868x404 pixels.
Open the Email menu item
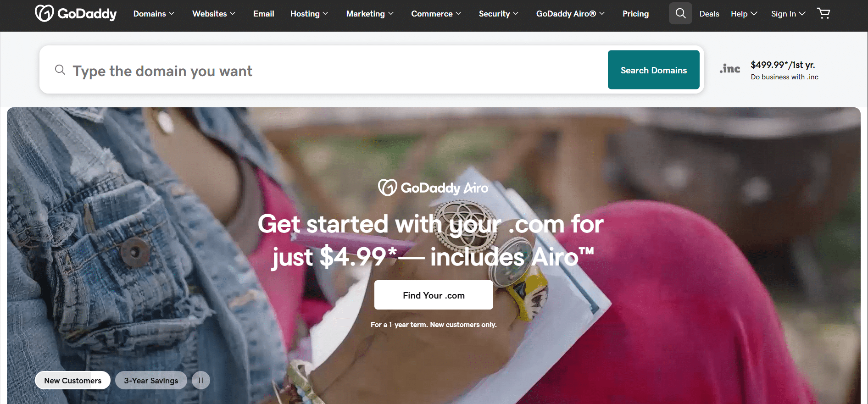point(264,14)
